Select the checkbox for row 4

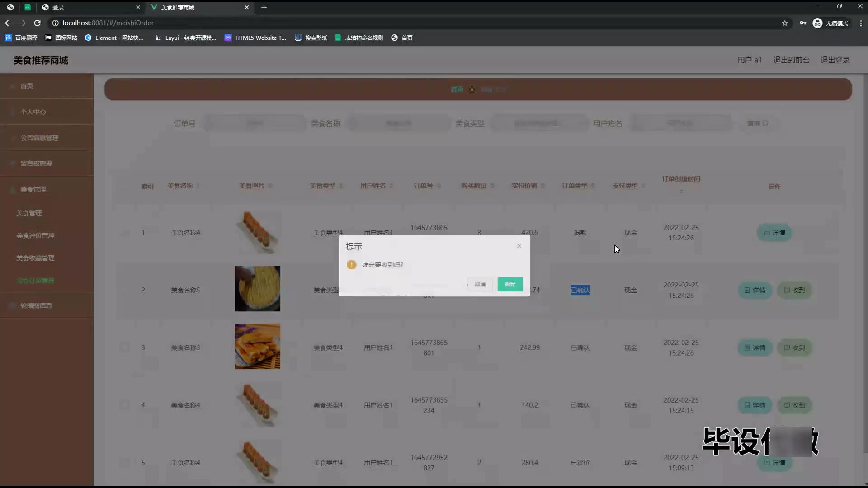(x=125, y=405)
